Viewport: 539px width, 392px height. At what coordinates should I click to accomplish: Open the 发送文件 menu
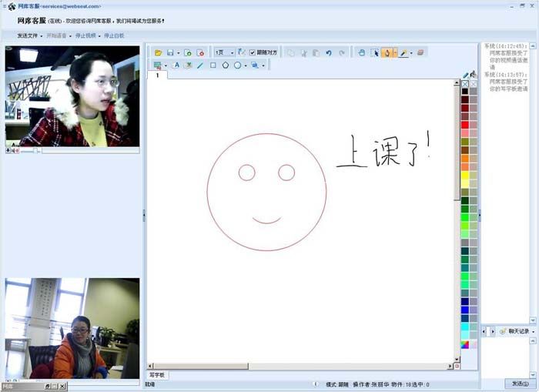[x=28, y=35]
